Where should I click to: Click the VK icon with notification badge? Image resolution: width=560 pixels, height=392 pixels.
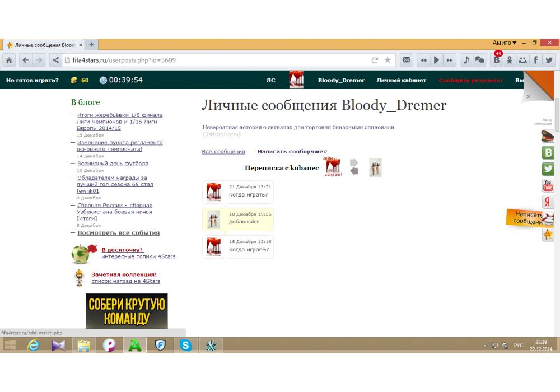tap(497, 60)
